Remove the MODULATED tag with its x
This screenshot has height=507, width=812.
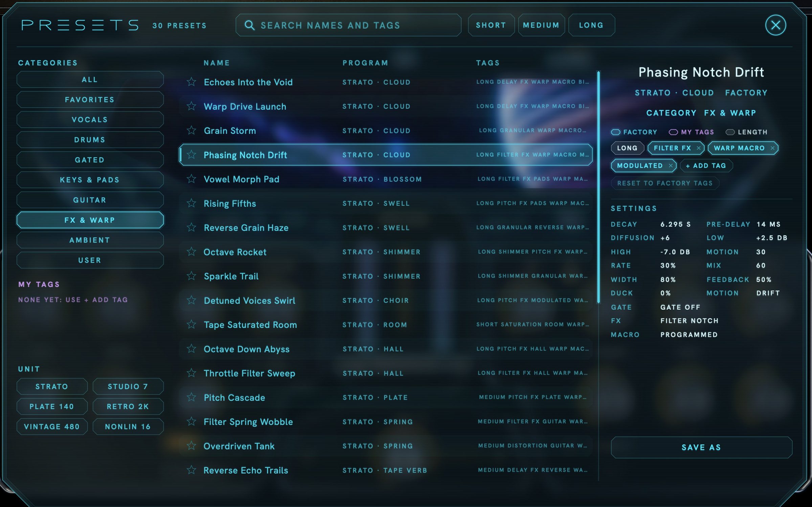[x=671, y=166]
